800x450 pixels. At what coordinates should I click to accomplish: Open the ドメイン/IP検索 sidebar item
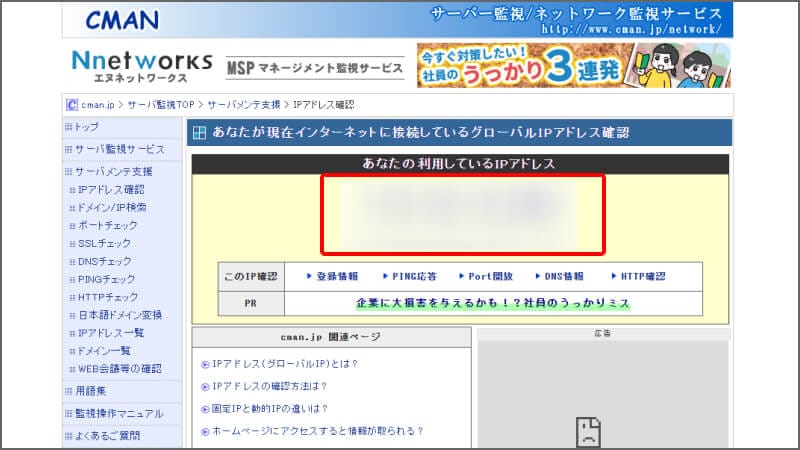point(112,208)
